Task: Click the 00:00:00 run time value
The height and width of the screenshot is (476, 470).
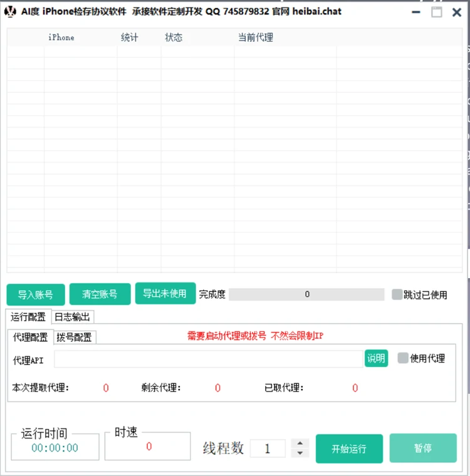Action: click(55, 448)
